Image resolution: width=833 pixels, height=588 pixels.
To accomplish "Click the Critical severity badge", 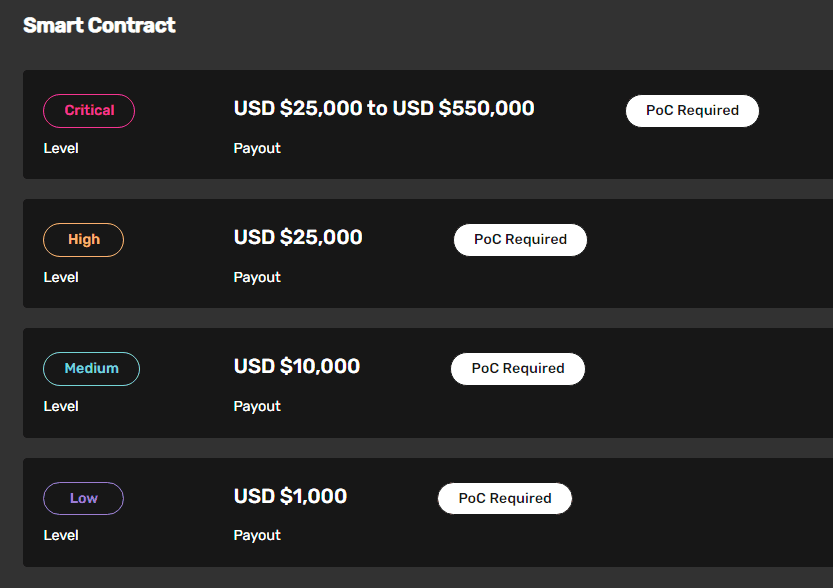I will coord(89,110).
